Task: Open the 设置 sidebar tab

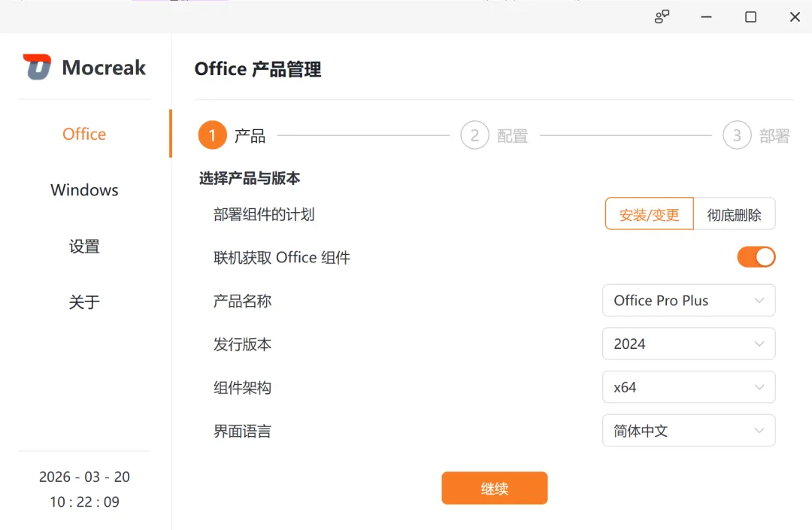Action: click(84, 247)
